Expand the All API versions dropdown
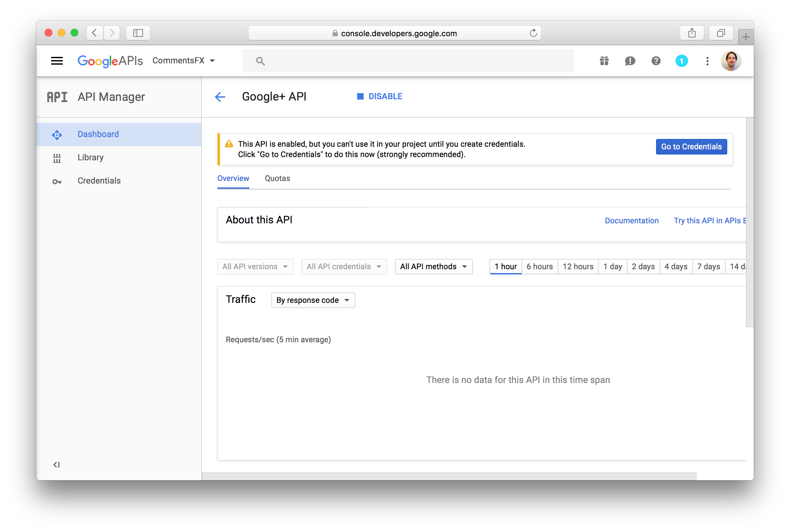Image resolution: width=790 pixels, height=532 pixels. [x=255, y=266]
